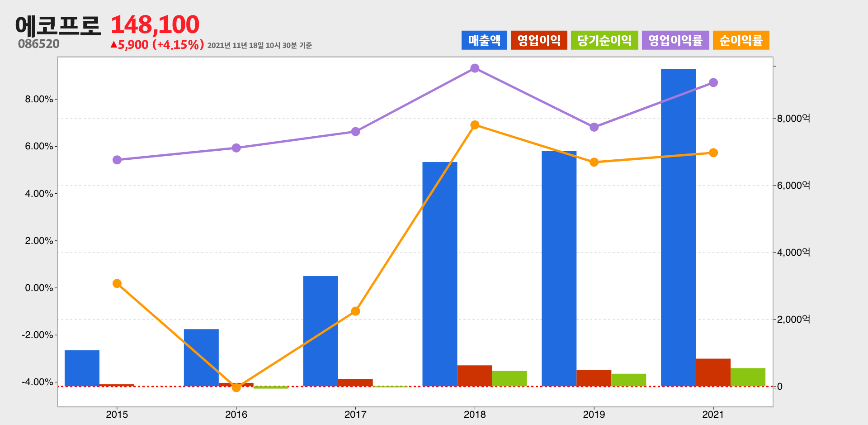The width and height of the screenshot is (868, 425).
Task: Select the 2015 blue revenue bar
Action: (82, 368)
